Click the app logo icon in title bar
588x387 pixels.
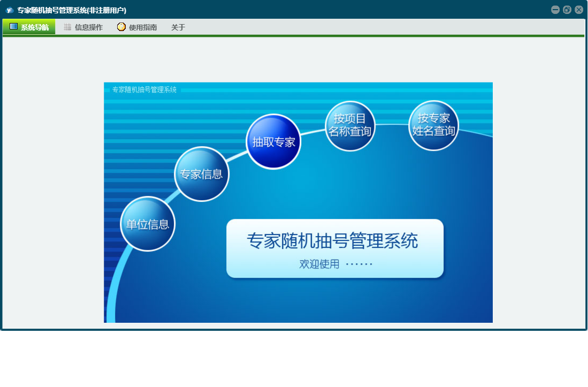(x=10, y=10)
